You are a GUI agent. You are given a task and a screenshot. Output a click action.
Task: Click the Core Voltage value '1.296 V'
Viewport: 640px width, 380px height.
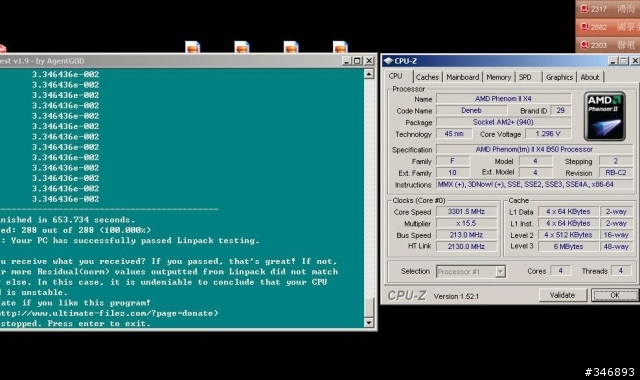coord(548,134)
